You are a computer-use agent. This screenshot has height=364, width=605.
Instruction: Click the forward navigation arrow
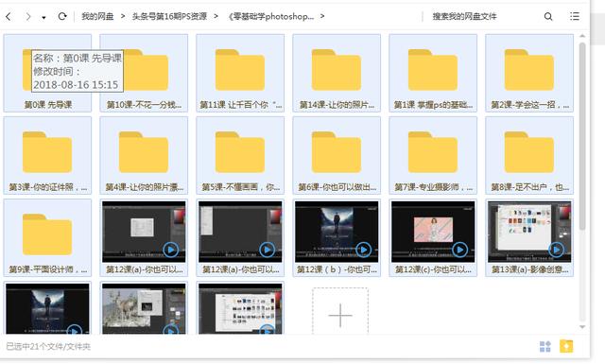tap(27, 16)
